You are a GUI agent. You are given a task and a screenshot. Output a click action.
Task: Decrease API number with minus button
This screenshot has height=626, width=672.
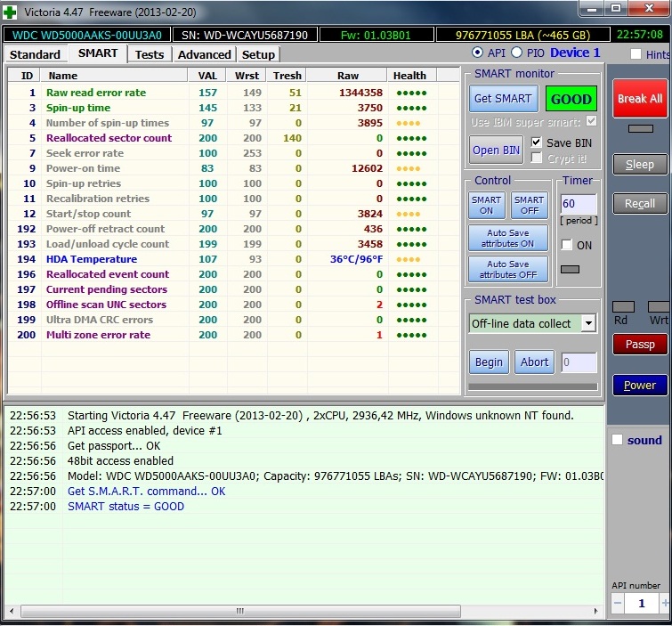618,603
